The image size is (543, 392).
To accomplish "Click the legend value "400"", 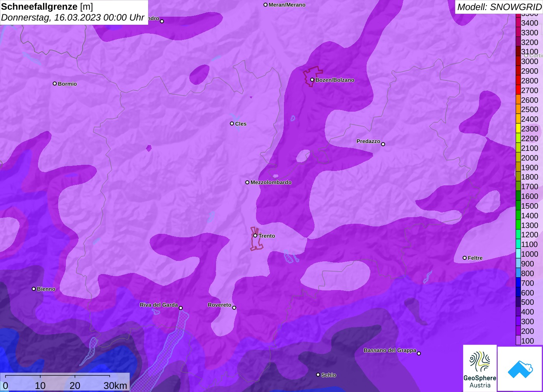I will point(527,312).
